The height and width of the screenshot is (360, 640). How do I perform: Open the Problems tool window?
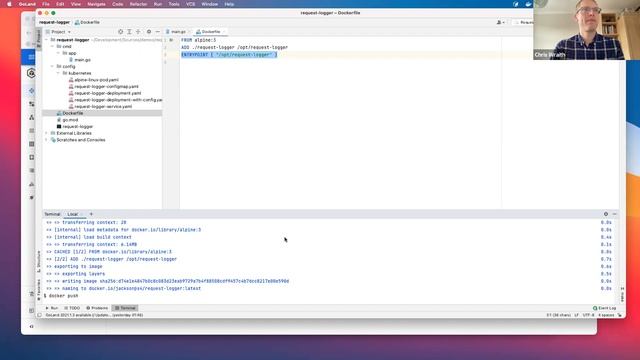tap(97, 308)
